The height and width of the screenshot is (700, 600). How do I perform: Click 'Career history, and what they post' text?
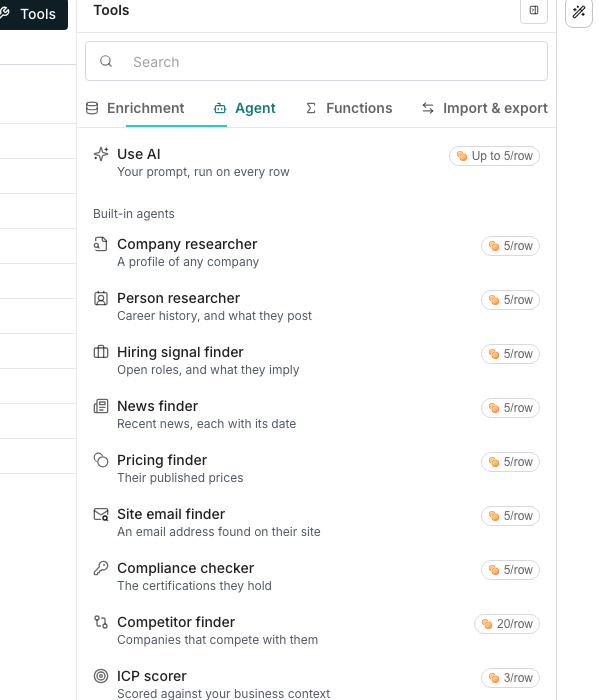(214, 316)
